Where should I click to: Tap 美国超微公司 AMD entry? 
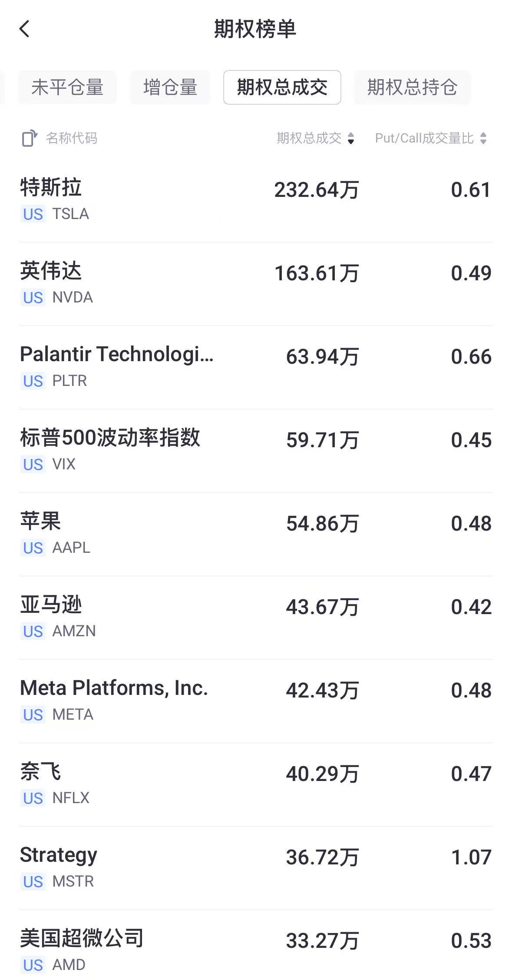256,950
